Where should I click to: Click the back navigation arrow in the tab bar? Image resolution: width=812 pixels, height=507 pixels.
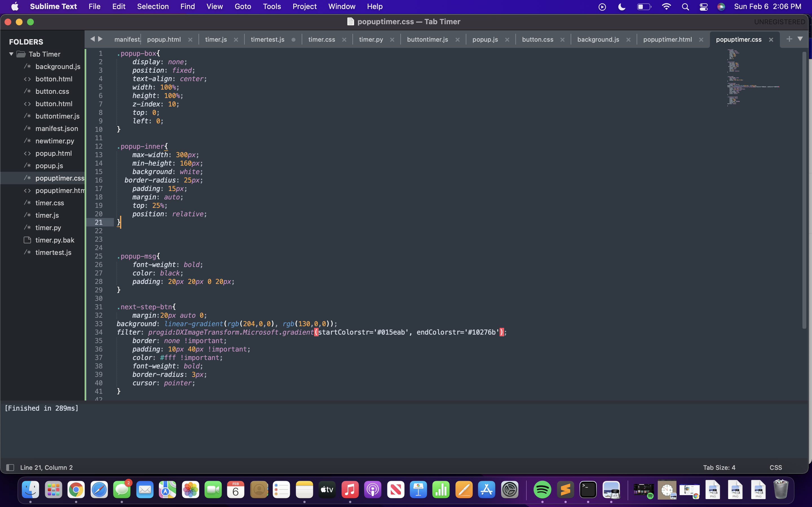pos(93,39)
